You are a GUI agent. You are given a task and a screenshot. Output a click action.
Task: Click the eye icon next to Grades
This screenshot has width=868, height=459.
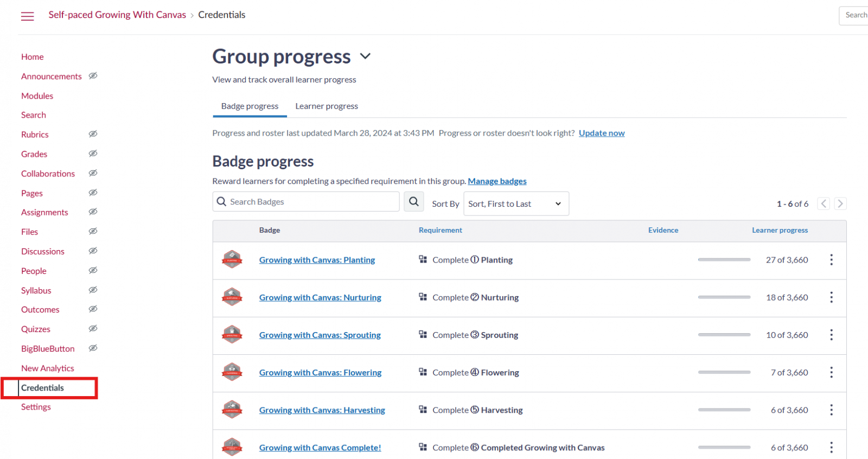point(93,154)
